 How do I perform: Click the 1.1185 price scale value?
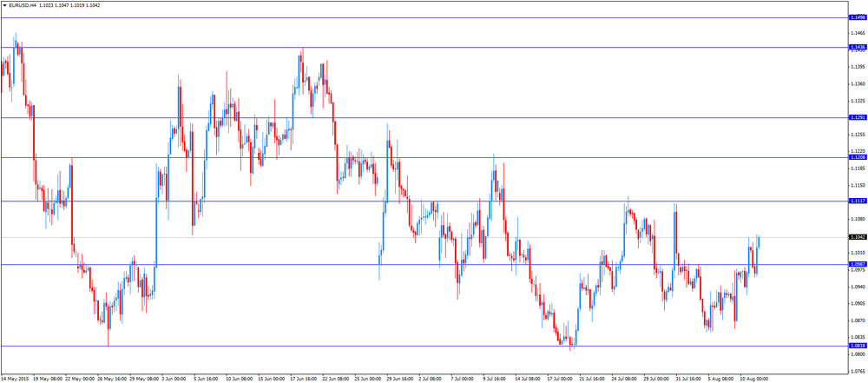tap(858, 168)
